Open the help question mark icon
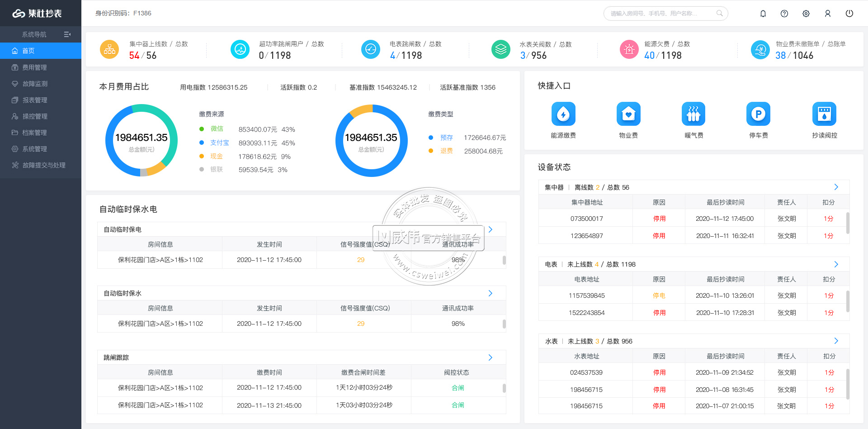This screenshot has height=429, width=868. point(784,14)
